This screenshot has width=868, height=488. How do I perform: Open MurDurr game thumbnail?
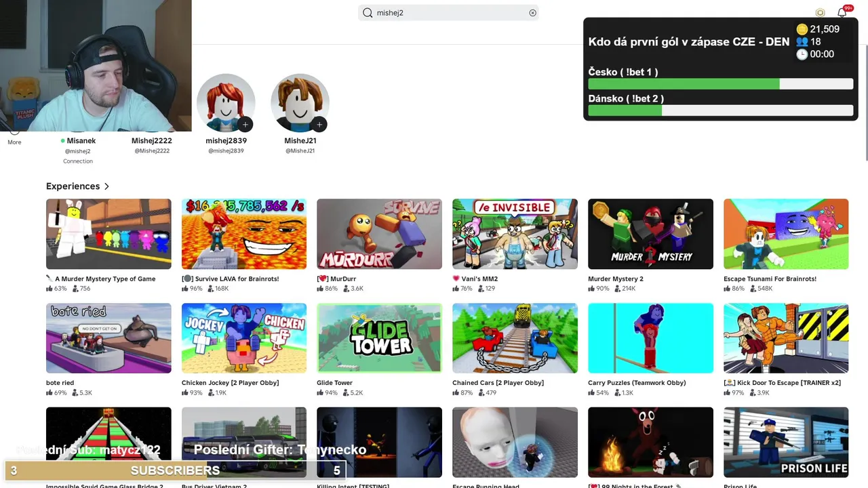tap(379, 234)
